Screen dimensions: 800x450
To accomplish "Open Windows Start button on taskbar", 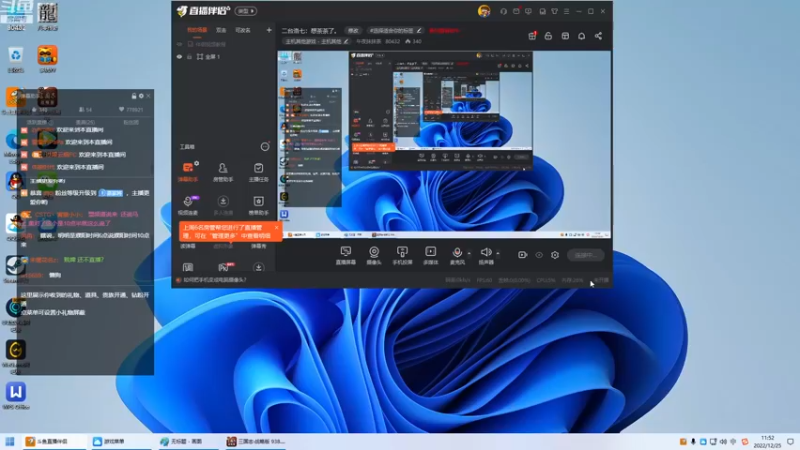I will coord(10,441).
